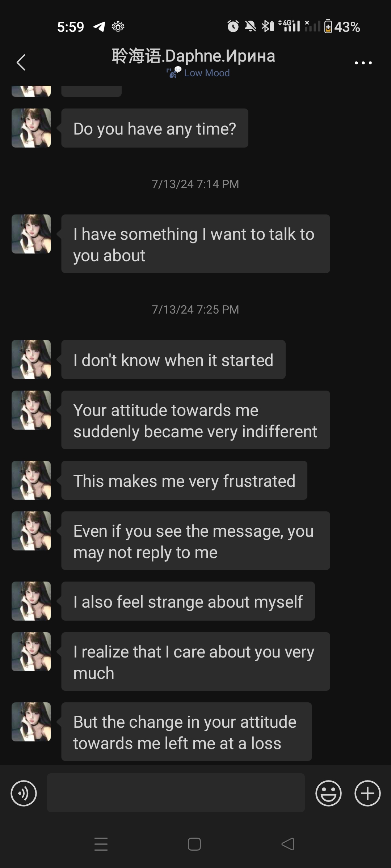Tap the Android recent apps button
391x868 pixels.
101,844
